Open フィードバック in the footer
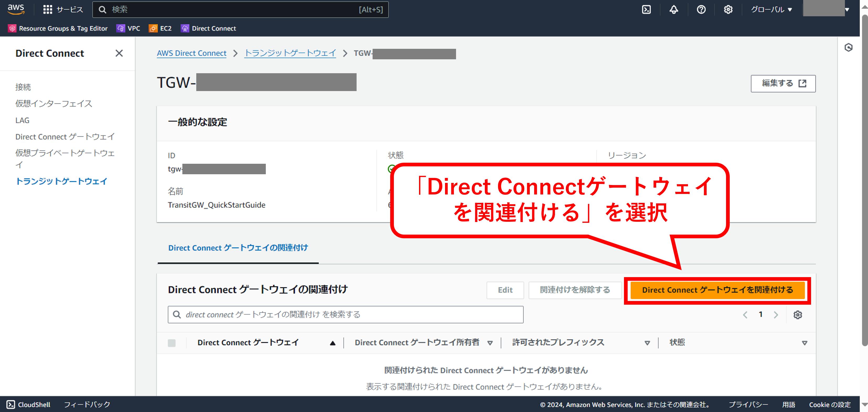This screenshot has height=412, width=868. click(x=87, y=404)
